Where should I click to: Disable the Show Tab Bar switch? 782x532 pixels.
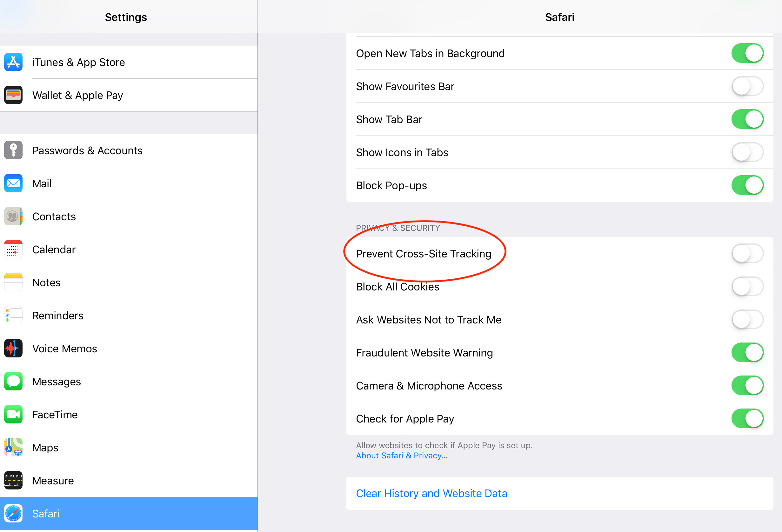pos(747,119)
